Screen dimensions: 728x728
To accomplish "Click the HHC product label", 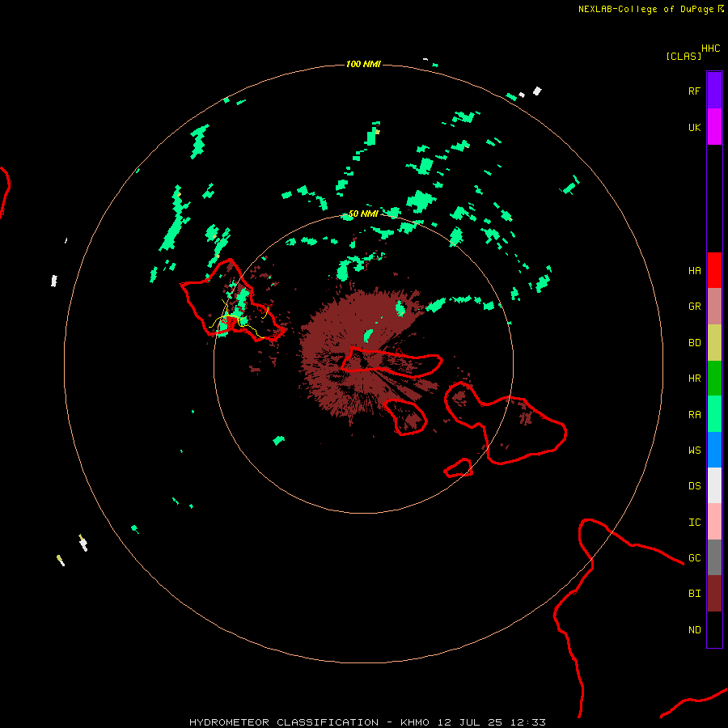I will click(x=711, y=48).
